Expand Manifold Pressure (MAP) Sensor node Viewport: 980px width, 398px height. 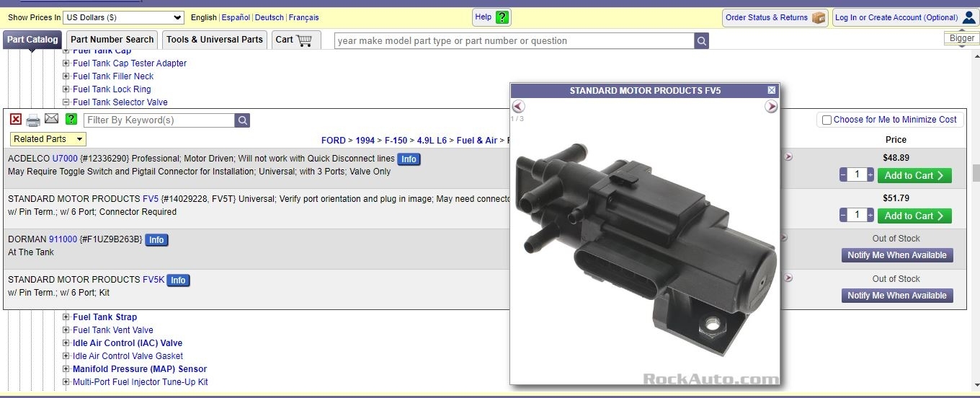pos(66,369)
